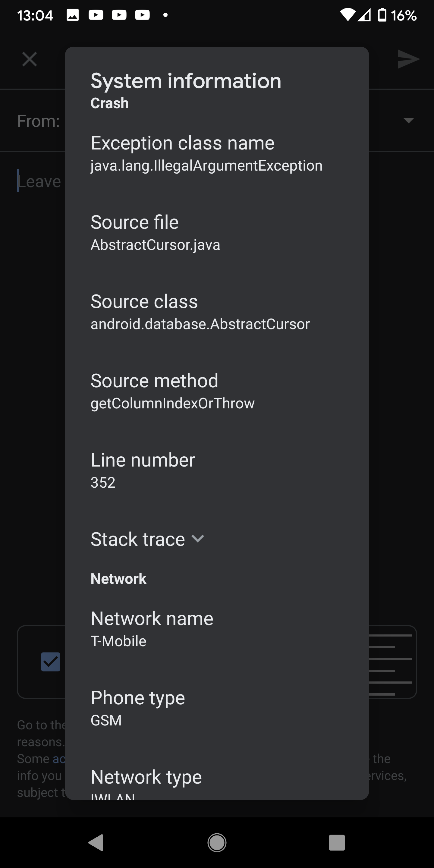This screenshot has height=868, width=434.
Task: Tap the status bar clock 13:04
Action: [x=35, y=15]
